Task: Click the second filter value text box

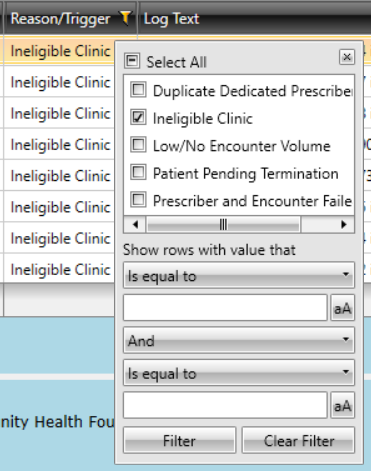Action: pyautogui.click(x=225, y=405)
